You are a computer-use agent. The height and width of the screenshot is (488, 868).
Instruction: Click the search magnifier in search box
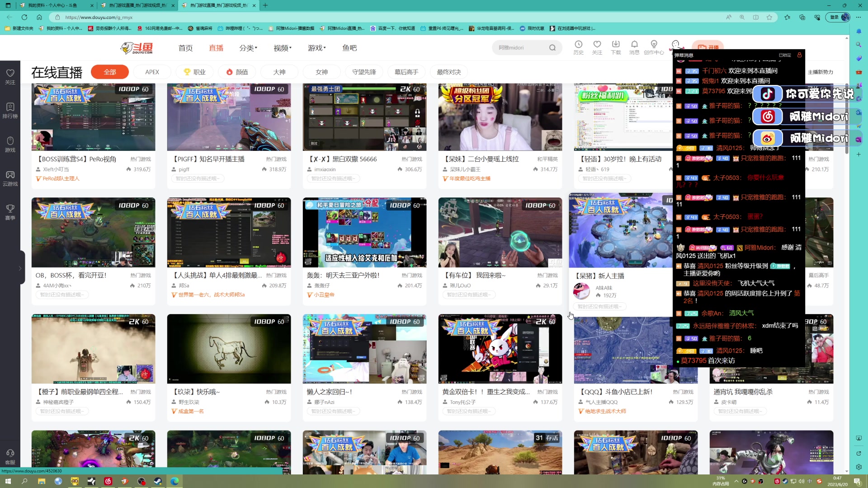click(552, 48)
